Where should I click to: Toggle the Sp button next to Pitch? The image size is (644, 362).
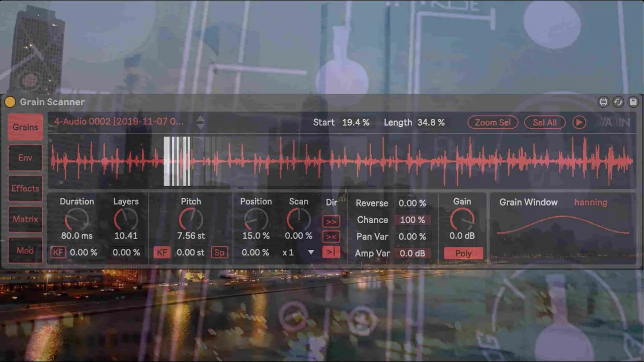point(219,252)
